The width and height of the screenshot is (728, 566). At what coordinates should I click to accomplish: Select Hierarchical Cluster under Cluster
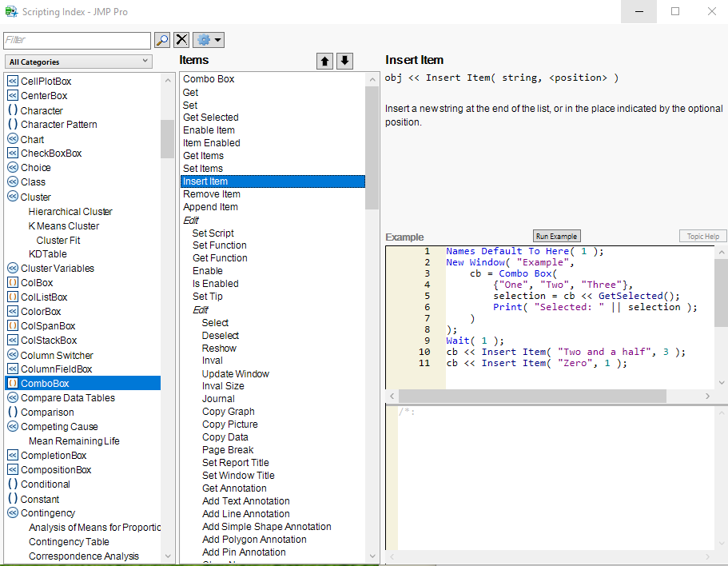pos(70,212)
